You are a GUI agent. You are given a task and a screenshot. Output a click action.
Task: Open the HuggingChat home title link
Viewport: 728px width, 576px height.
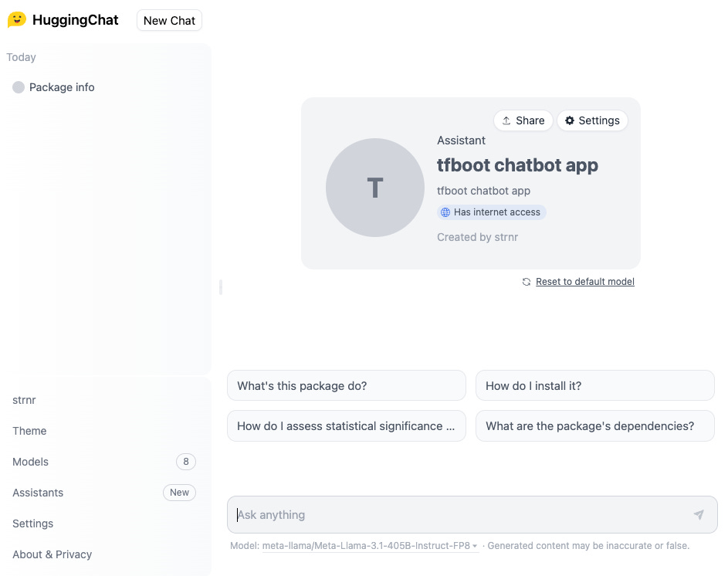coord(75,20)
